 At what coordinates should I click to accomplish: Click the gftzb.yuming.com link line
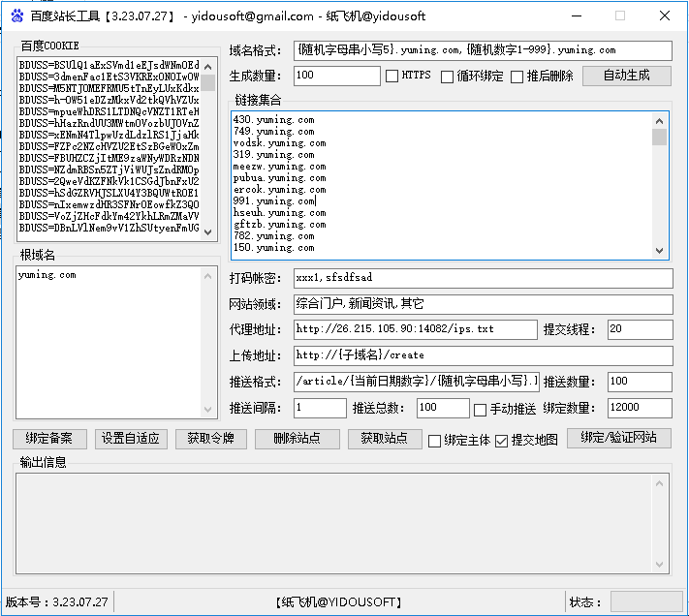(x=279, y=225)
